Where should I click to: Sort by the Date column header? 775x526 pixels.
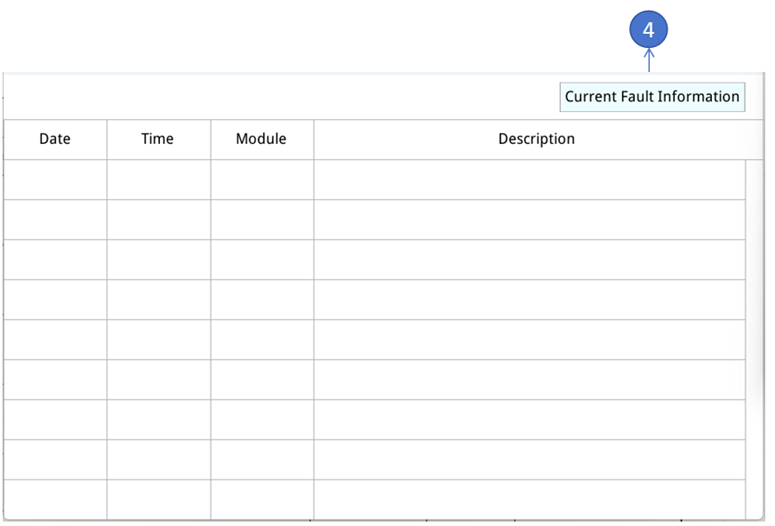55,139
